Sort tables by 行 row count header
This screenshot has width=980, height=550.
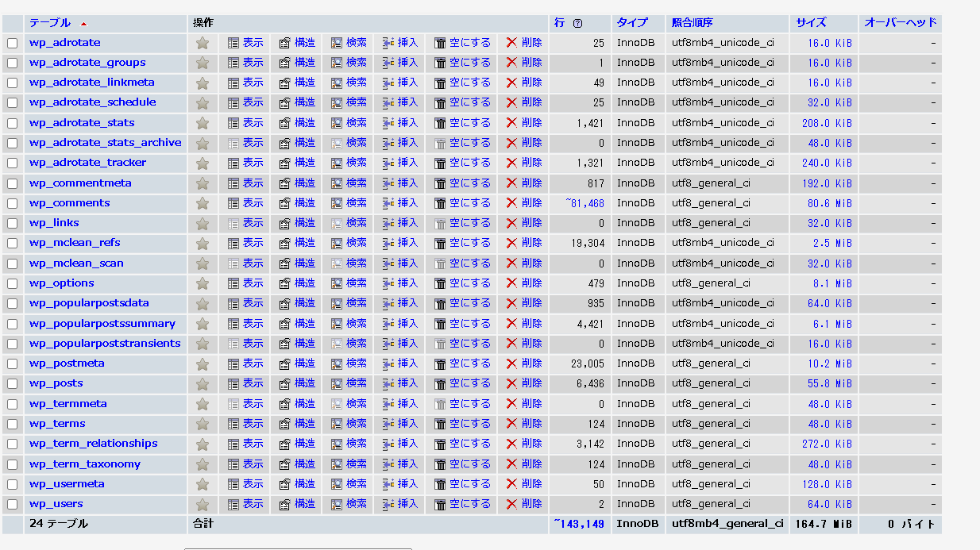560,23
